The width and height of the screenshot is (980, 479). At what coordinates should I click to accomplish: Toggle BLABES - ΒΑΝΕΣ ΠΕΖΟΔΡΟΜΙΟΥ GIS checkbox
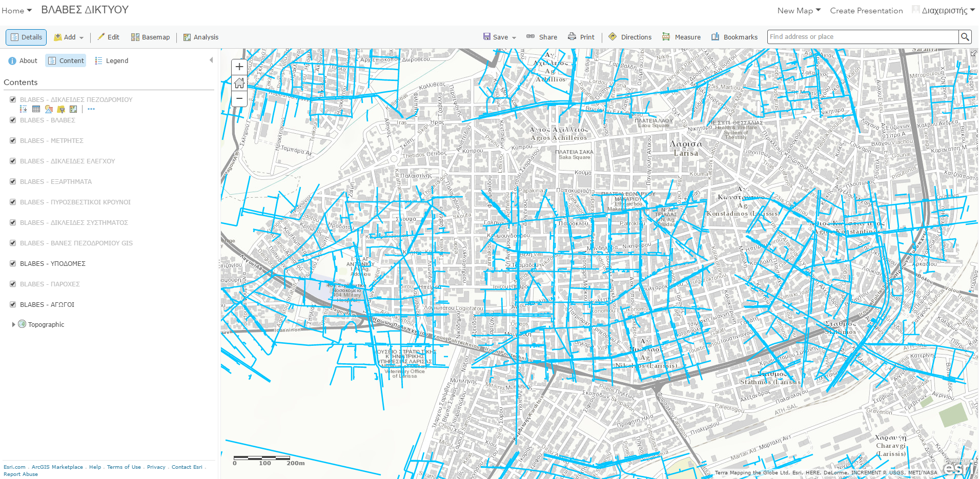13,243
